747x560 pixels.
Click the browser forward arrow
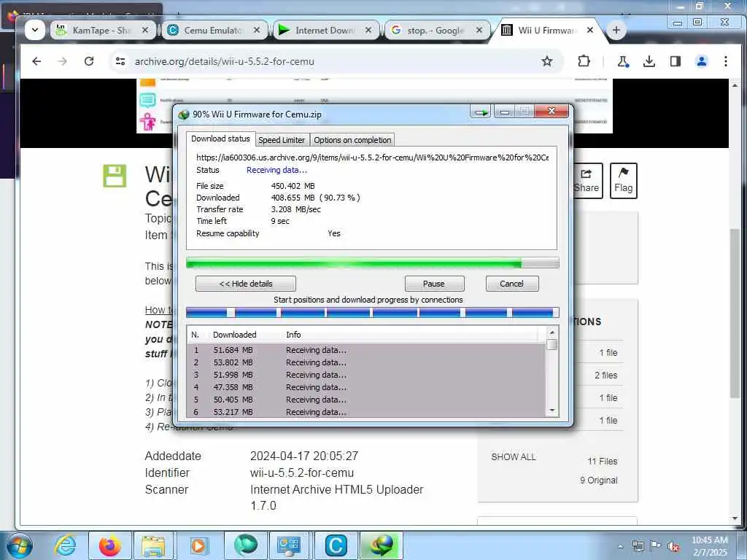pos(63,61)
